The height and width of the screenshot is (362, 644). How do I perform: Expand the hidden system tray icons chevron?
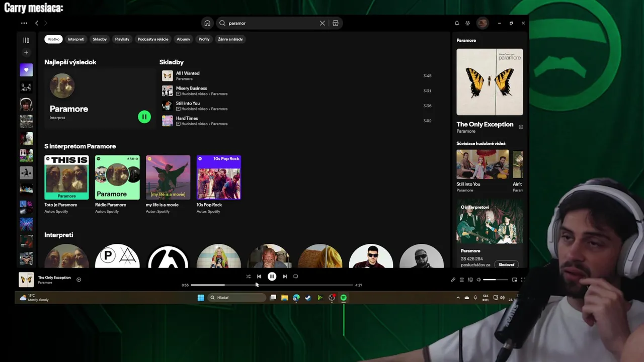tap(458, 298)
